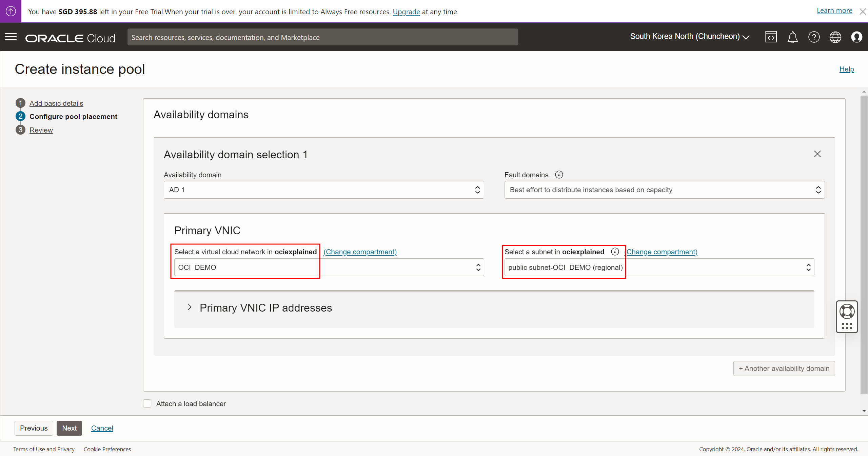Go to Add basic details step
Screen dimensions: 868x456
pos(56,103)
